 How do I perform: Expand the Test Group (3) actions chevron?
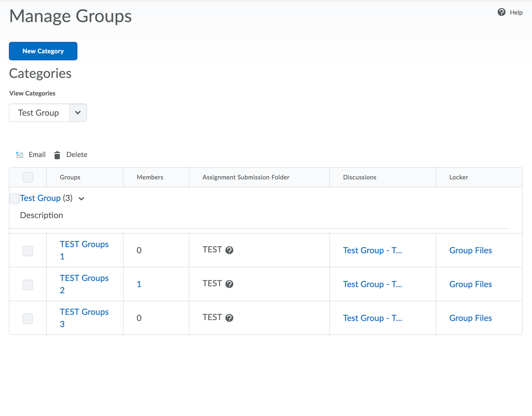click(81, 199)
